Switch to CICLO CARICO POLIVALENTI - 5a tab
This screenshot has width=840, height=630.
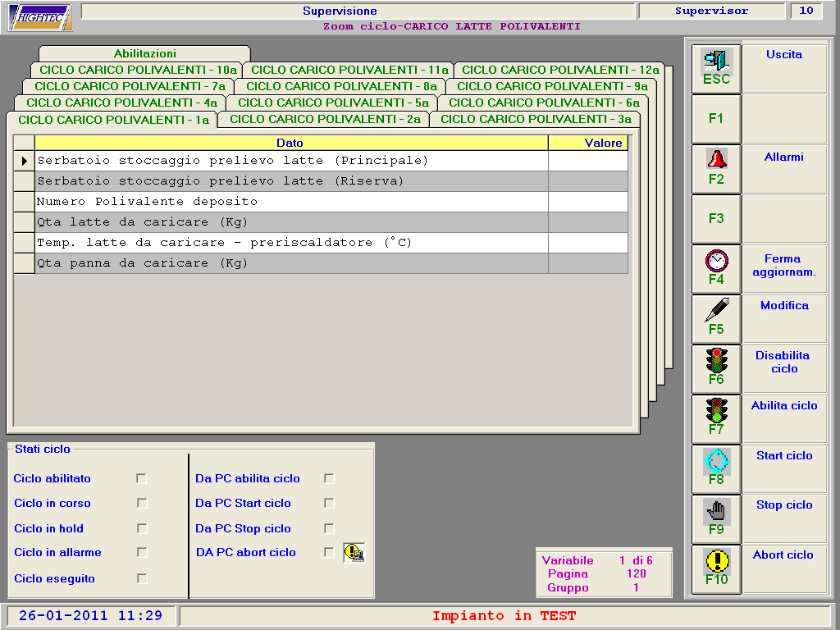point(333,103)
